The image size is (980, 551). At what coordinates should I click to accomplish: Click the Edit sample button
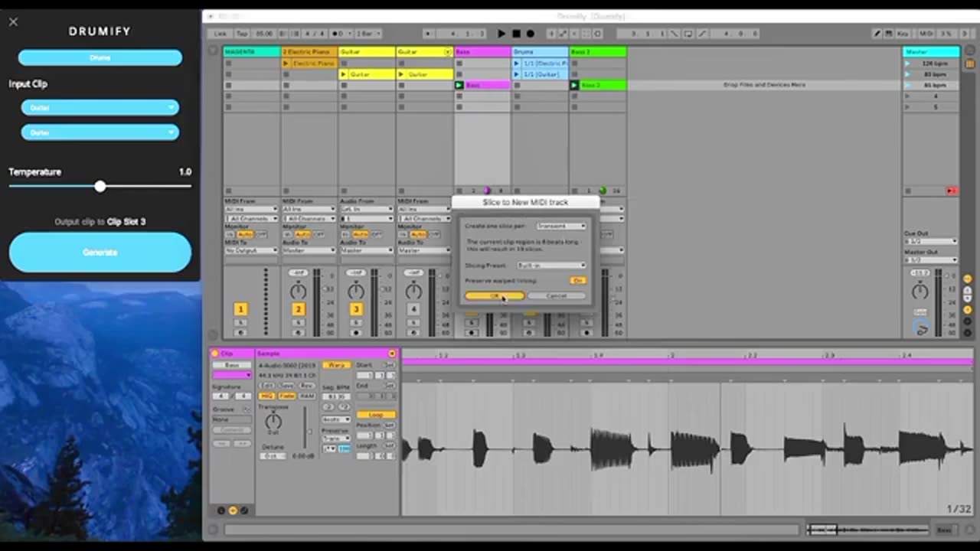click(x=267, y=386)
